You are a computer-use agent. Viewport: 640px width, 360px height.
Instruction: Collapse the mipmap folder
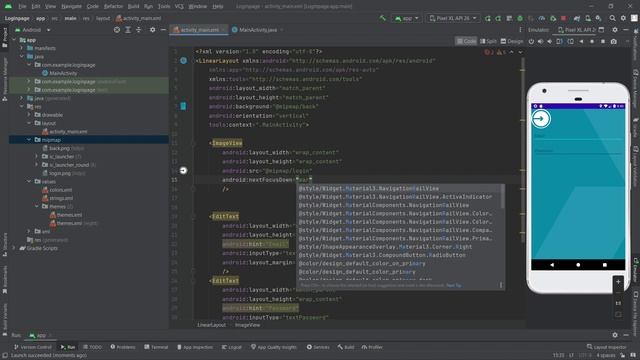pos(29,140)
